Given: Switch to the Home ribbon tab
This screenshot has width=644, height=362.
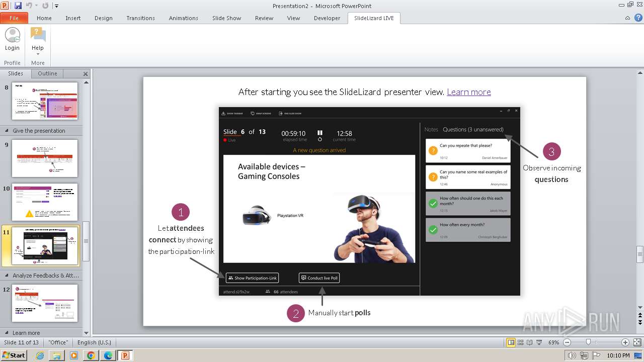Looking at the screenshot, I should [44, 18].
